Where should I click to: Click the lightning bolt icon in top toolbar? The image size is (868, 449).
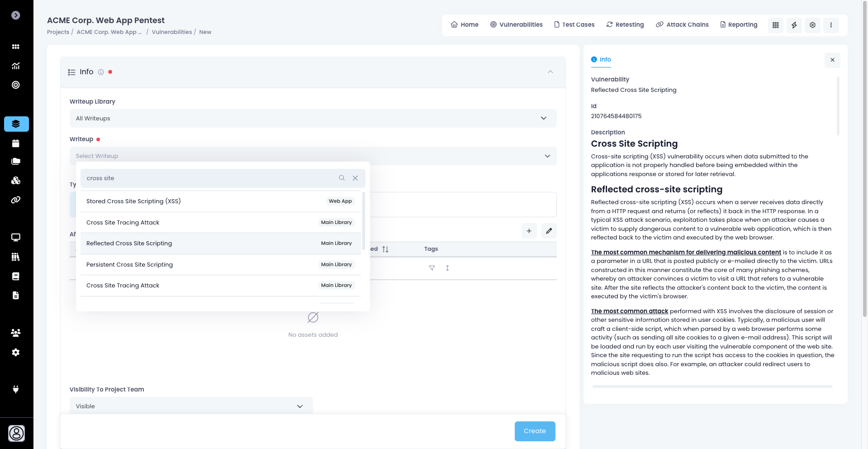tap(794, 25)
